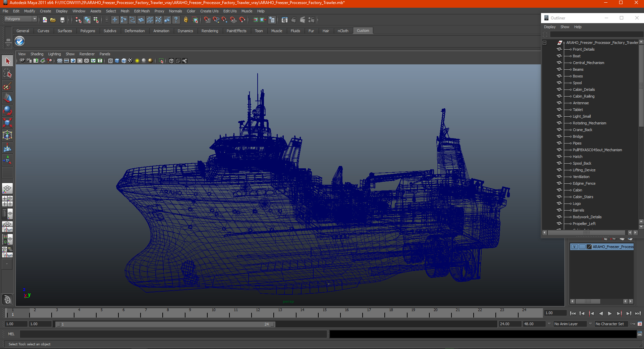This screenshot has width=644, height=349.
Task: Switch to the Polygons shelf tab
Action: tap(88, 31)
